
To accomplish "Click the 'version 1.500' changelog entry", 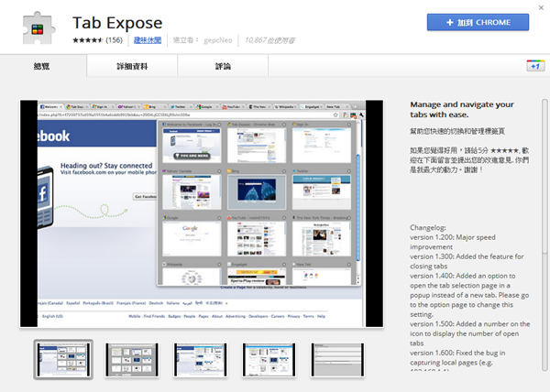I will (x=470, y=333).
